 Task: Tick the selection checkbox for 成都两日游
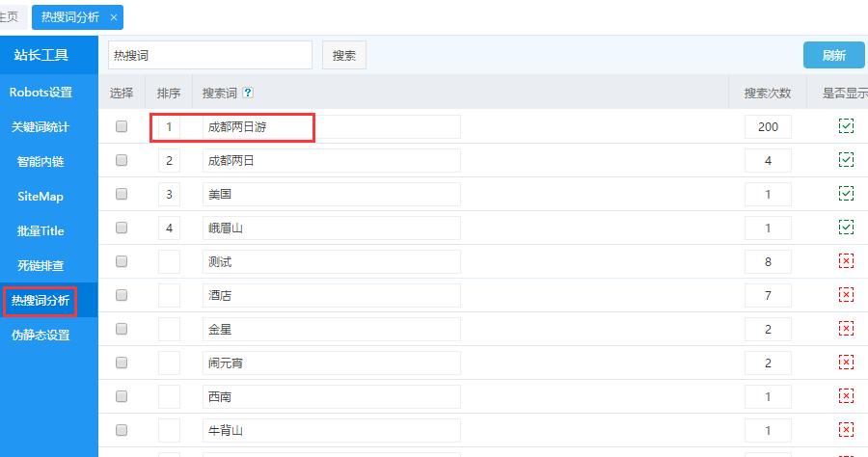(x=122, y=126)
